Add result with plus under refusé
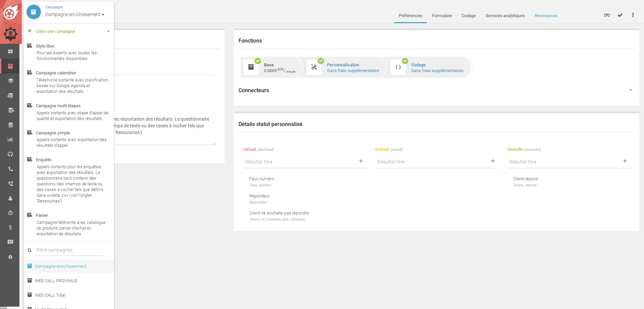 point(361,161)
